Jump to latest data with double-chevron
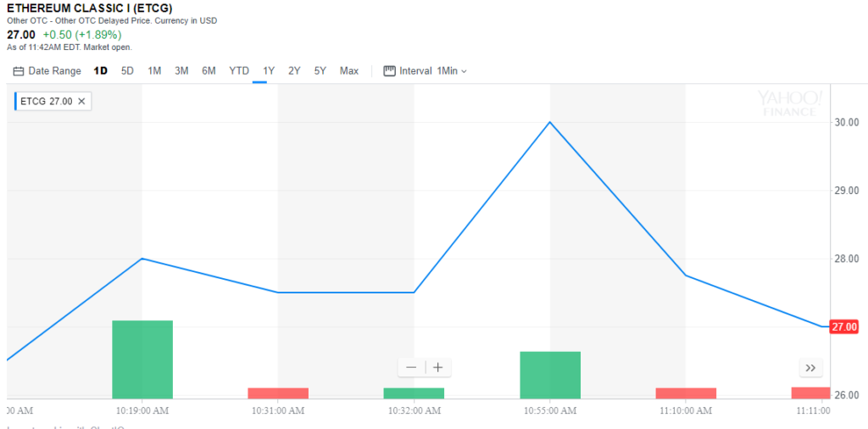The image size is (868, 429). (810, 368)
